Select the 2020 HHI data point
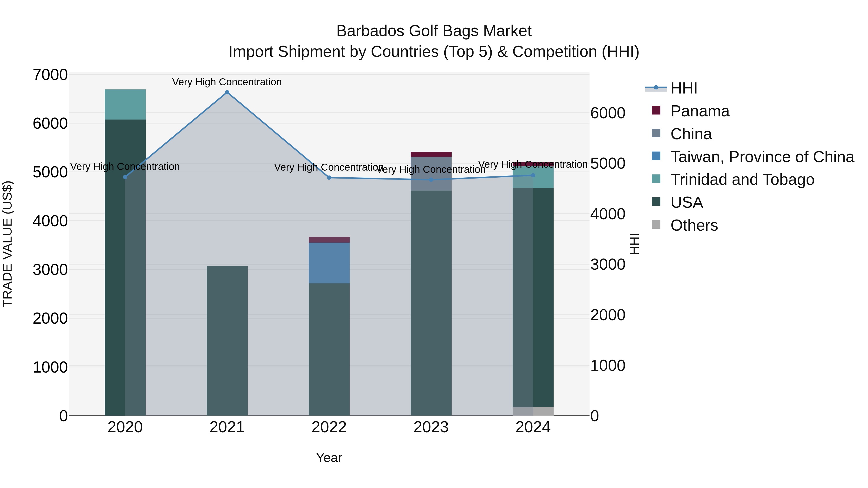868x488 pixels. 125,177
